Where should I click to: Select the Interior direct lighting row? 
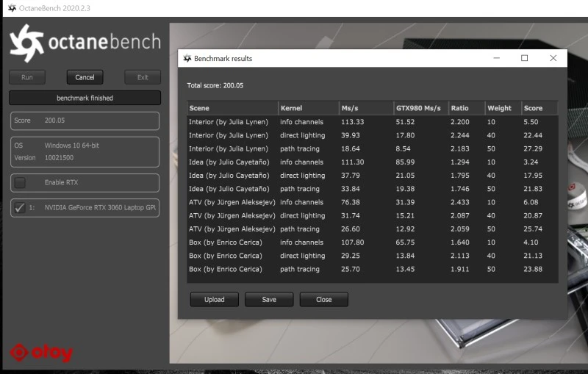click(373, 135)
